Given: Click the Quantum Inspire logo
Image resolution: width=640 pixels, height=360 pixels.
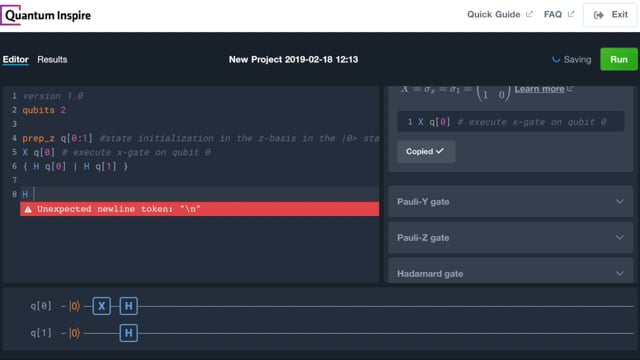Looking at the screenshot, I should click(x=46, y=15).
